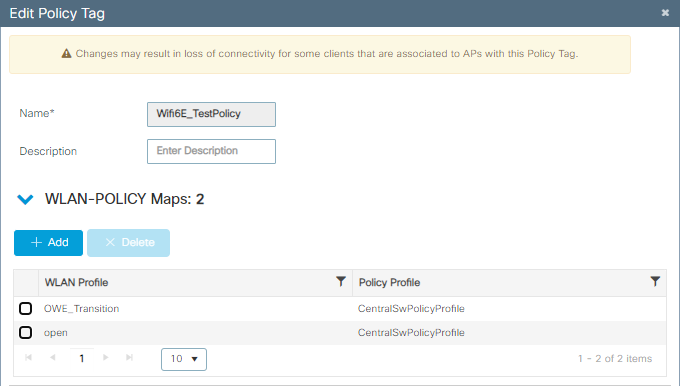Check the OWE_Transition row checkbox
Screen dimensions: 680x386
point(26,308)
